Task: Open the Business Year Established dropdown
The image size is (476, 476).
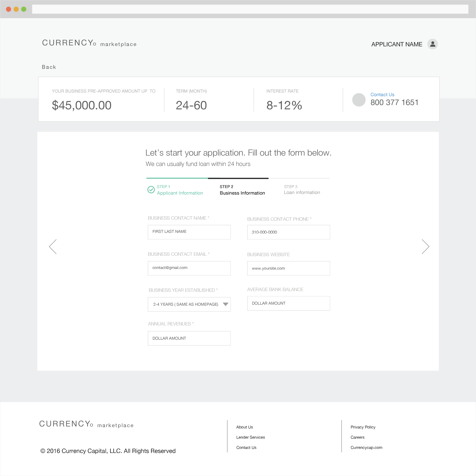Action: (x=189, y=304)
